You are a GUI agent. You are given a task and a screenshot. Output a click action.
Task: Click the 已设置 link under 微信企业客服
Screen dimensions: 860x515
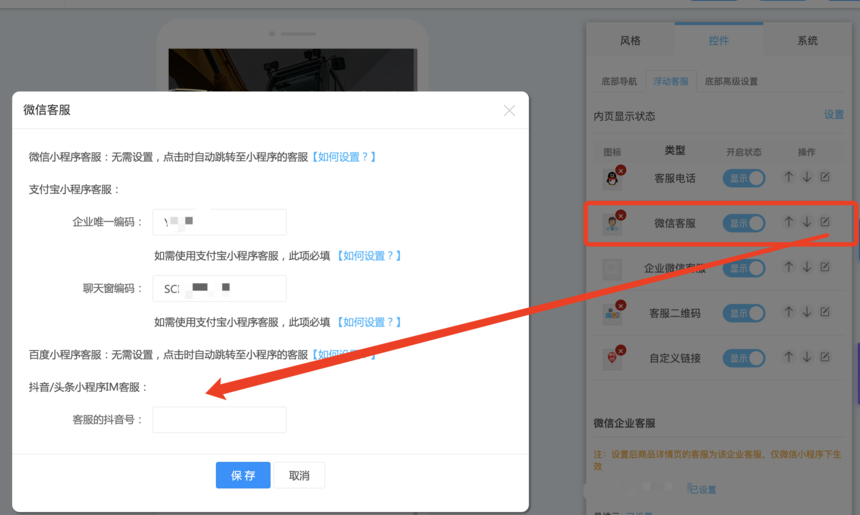tap(703, 489)
